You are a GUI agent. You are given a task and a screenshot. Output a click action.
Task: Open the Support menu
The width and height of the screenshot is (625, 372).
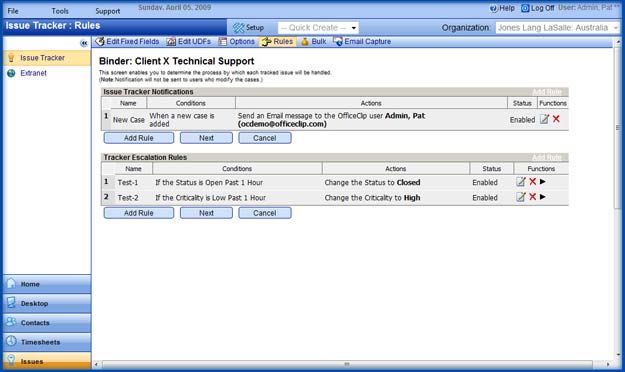(108, 11)
